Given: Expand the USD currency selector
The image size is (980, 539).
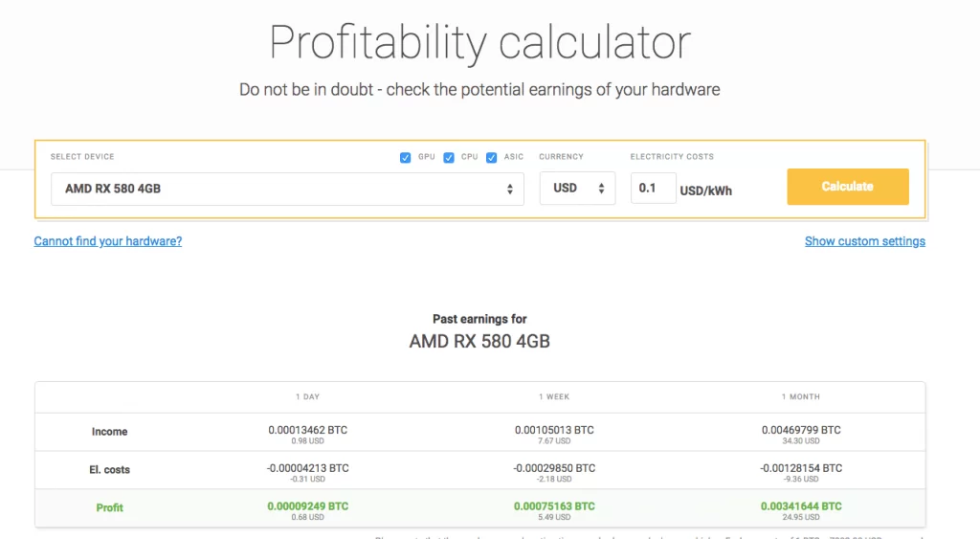Looking at the screenshot, I should [577, 189].
